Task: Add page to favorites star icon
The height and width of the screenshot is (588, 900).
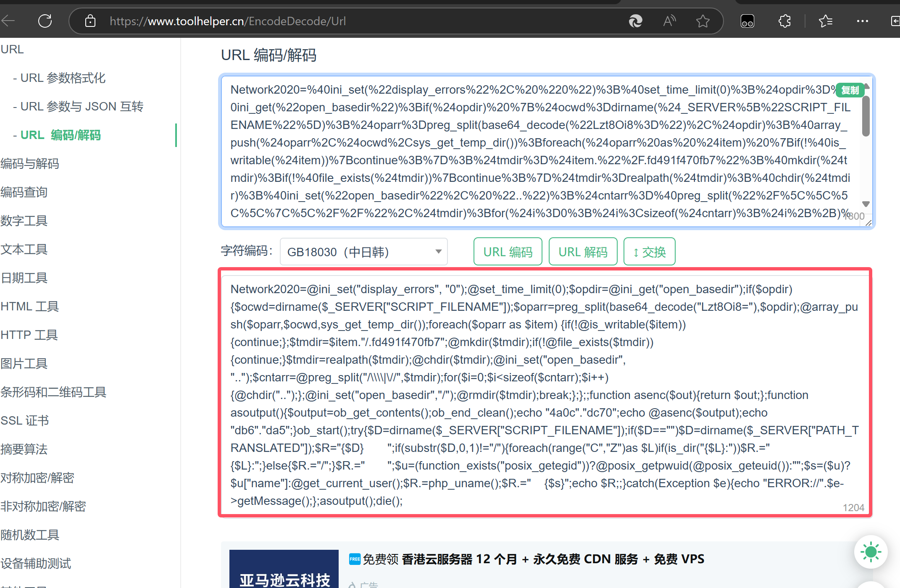Action: [x=703, y=21]
